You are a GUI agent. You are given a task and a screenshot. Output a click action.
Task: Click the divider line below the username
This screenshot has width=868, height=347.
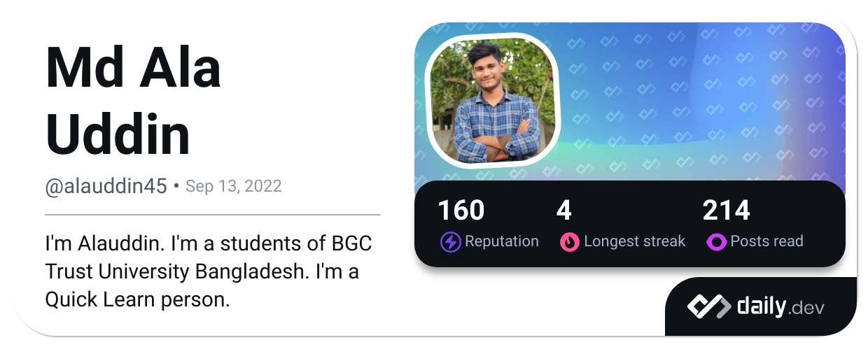point(213,214)
